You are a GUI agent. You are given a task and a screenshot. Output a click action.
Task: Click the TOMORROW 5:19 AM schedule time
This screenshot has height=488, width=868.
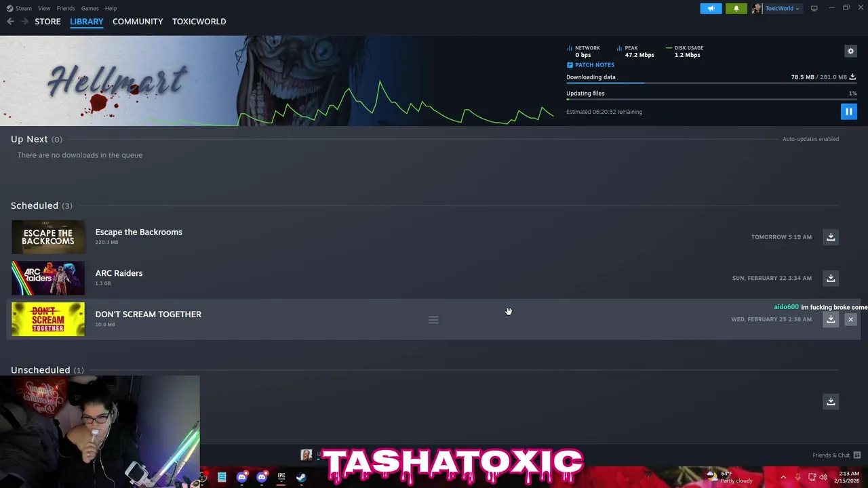click(781, 237)
